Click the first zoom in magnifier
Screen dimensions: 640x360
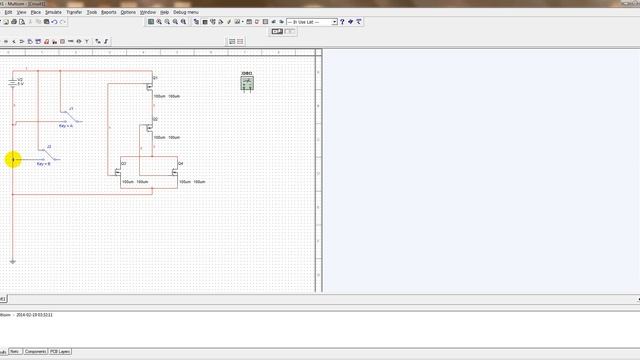(159, 22)
